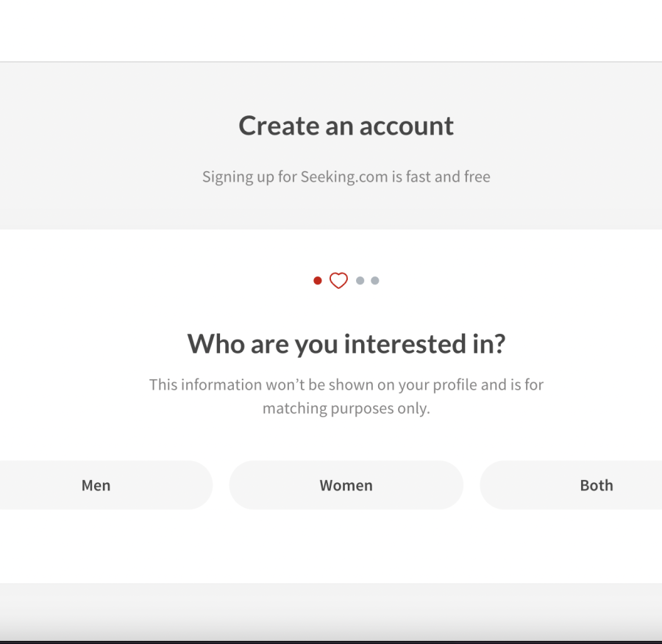Click the fast and free subtitle

point(346,176)
